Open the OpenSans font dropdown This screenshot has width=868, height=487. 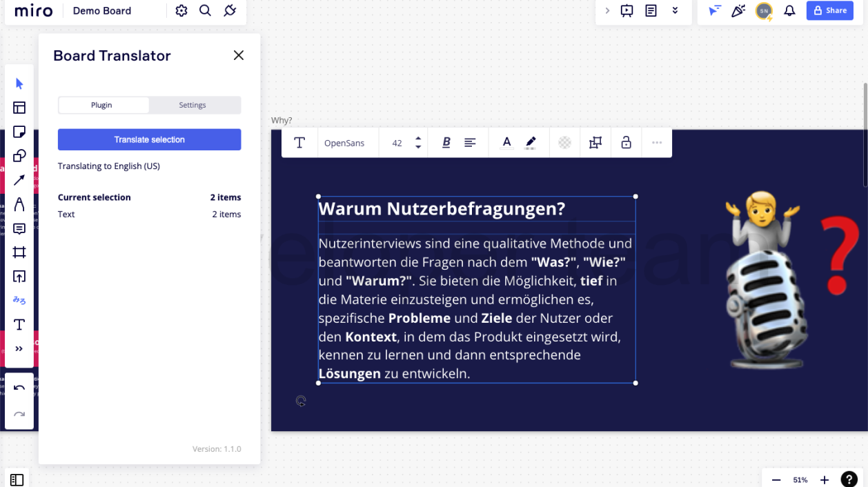tap(345, 142)
